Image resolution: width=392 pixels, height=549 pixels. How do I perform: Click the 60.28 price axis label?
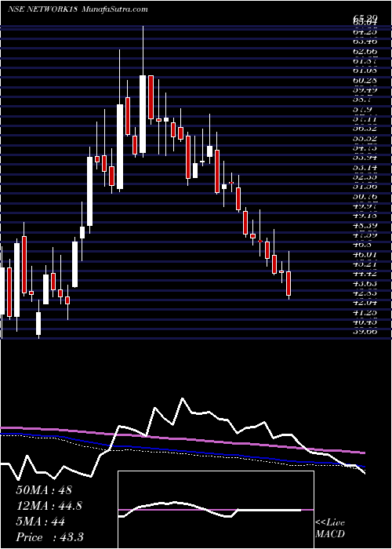tap(365, 80)
